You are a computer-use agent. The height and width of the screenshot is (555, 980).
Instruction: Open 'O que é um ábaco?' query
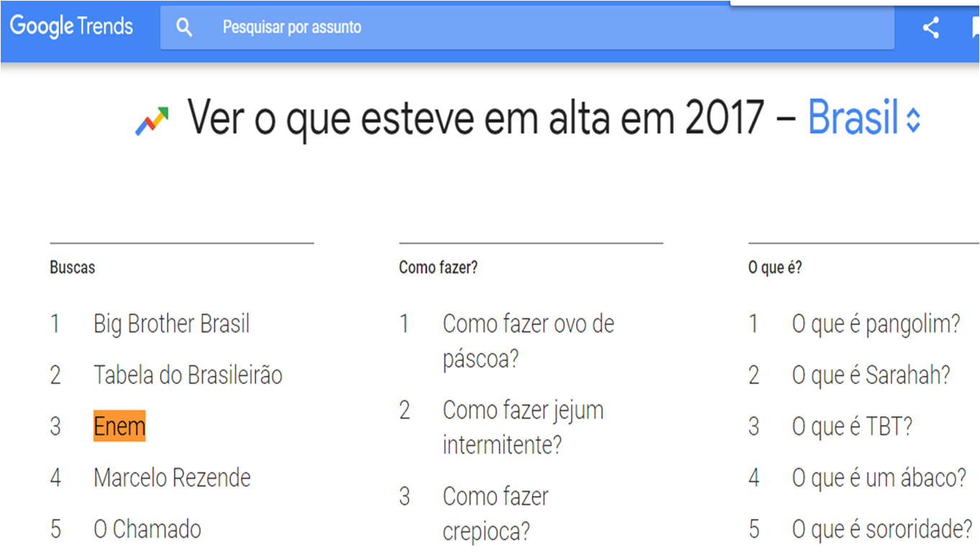click(x=879, y=478)
